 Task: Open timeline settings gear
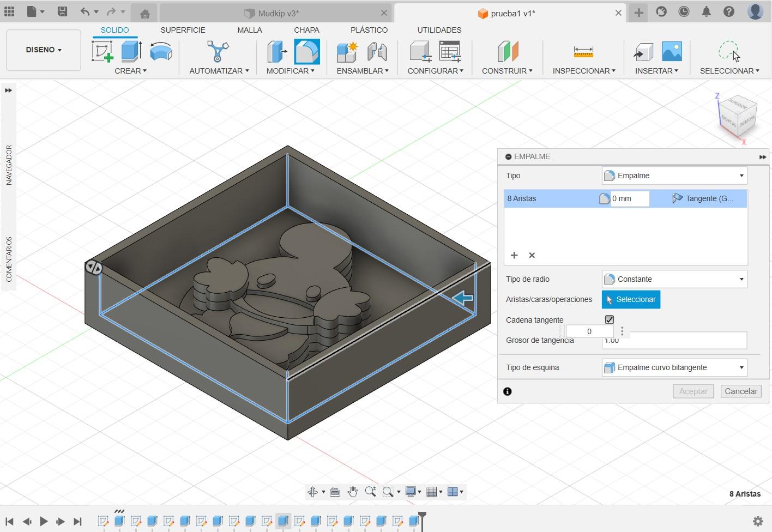click(757, 521)
